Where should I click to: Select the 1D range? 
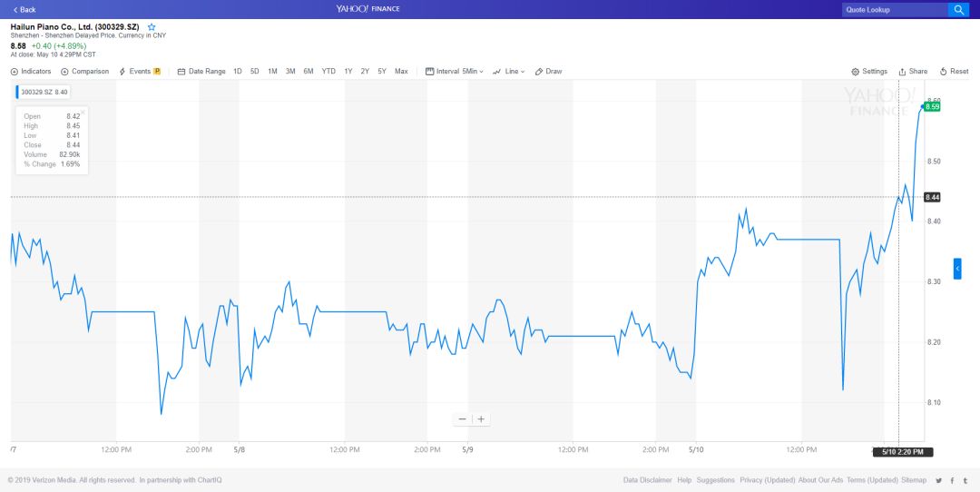pos(238,71)
